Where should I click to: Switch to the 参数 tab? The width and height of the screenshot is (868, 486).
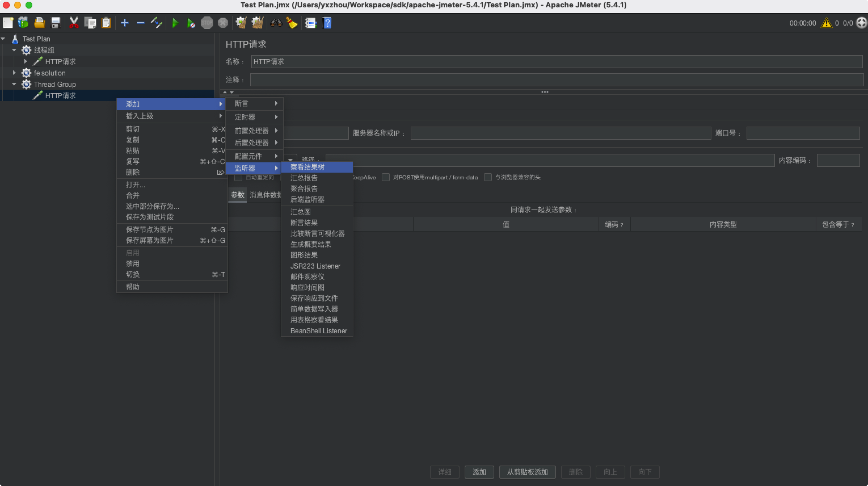237,195
